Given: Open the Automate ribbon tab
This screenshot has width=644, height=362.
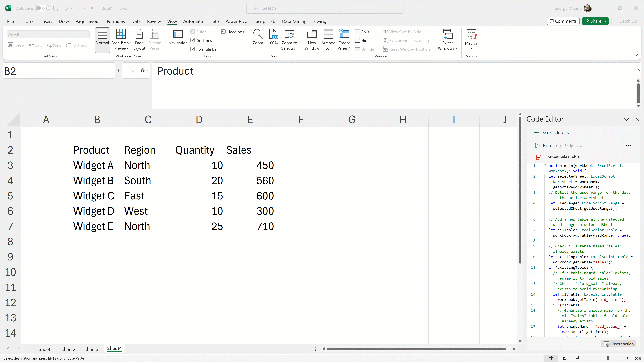Looking at the screenshot, I should tap(193, 21).
